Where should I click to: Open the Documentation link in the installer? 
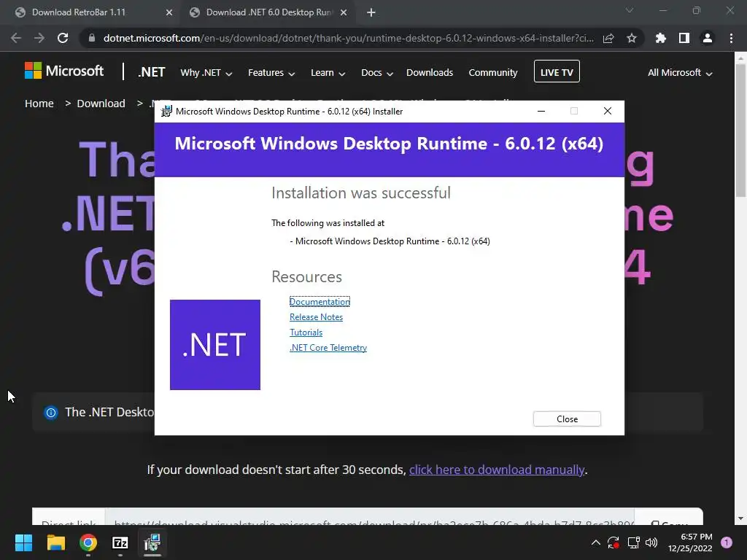(x=320, y=301)
